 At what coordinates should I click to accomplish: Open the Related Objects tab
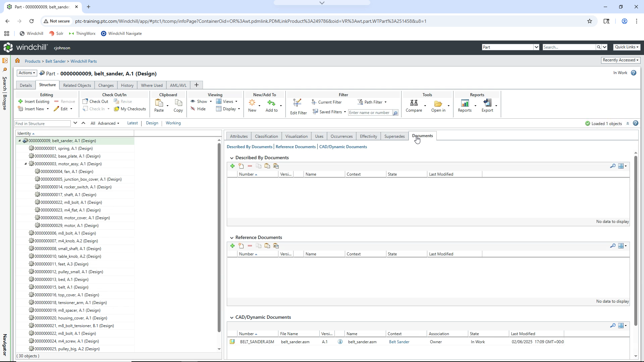tap(77, 85)
